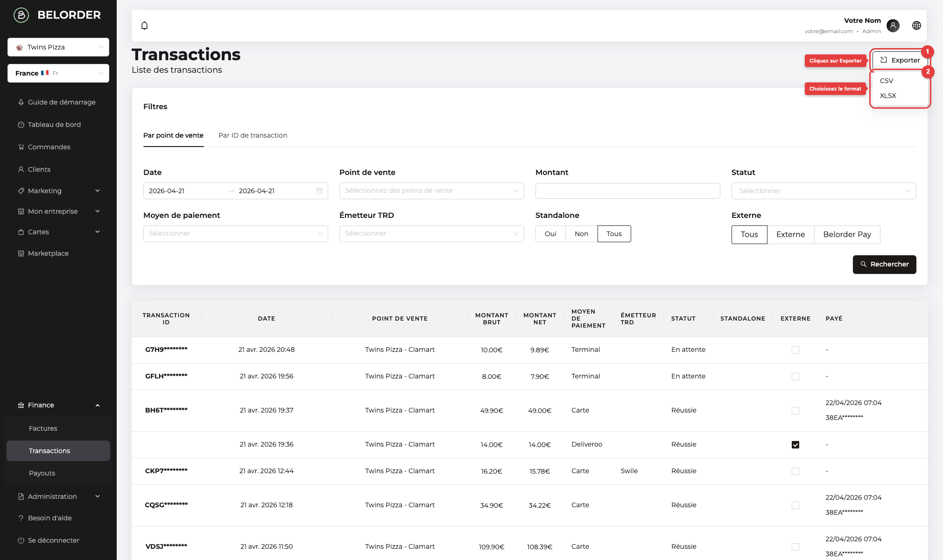Open the Statut dropdown
Screen dimensions: 943x560
coord(824,191)
